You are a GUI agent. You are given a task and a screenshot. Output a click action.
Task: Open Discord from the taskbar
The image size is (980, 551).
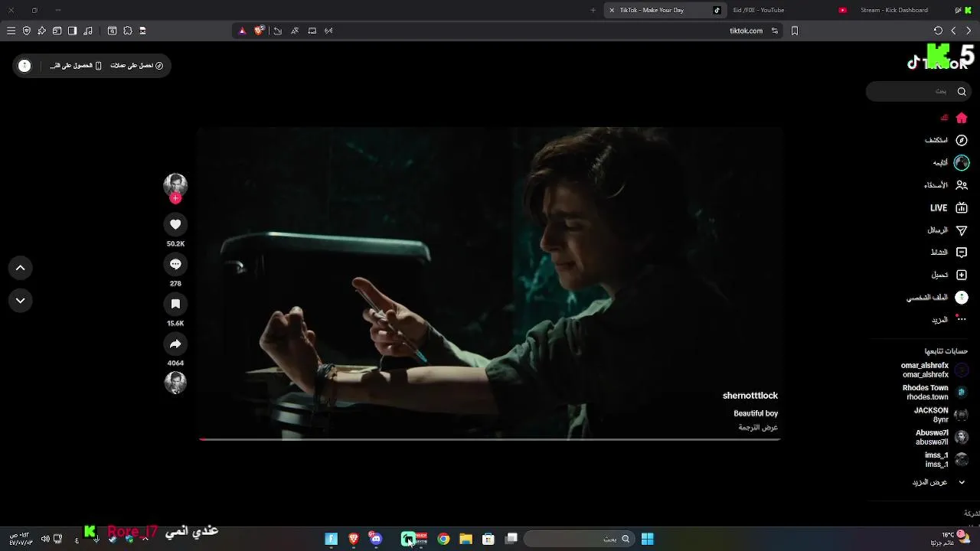click(x=375, y=539)
